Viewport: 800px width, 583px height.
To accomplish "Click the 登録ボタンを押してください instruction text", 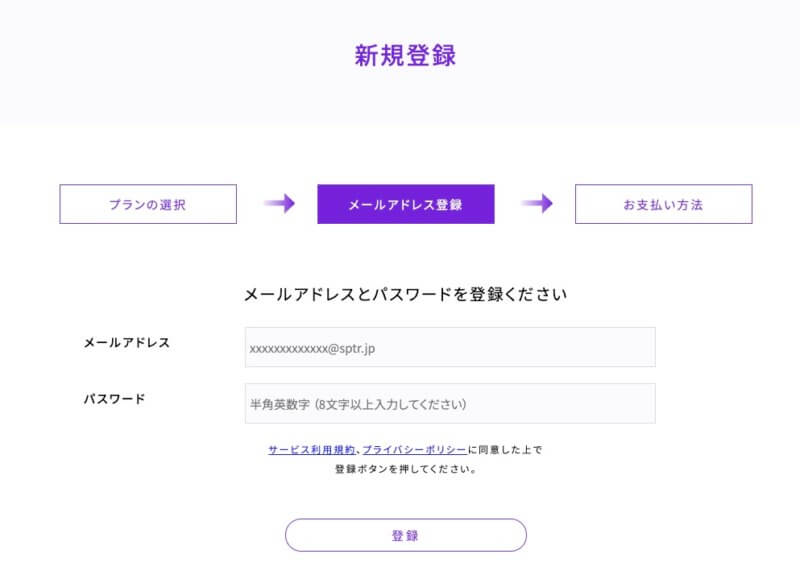I will (405, 468).
